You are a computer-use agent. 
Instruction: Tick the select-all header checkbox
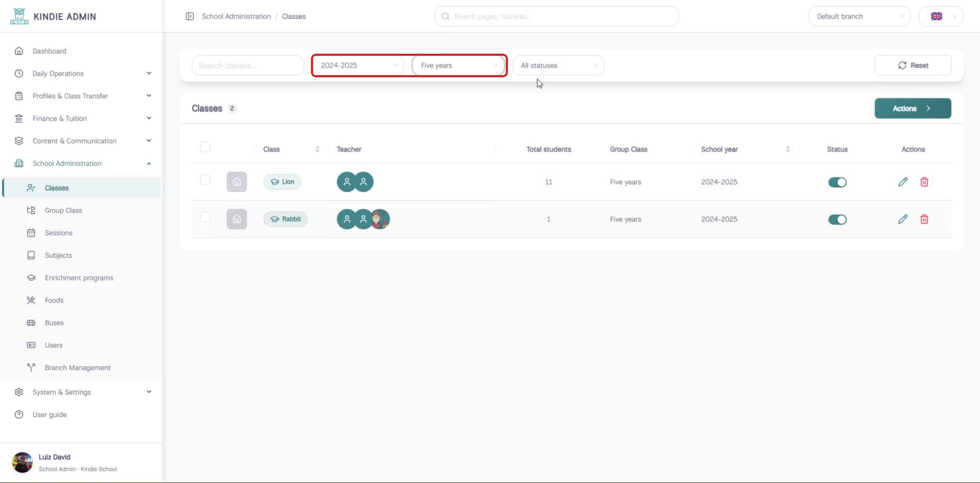pyautogui.click(x=205, y=147)
